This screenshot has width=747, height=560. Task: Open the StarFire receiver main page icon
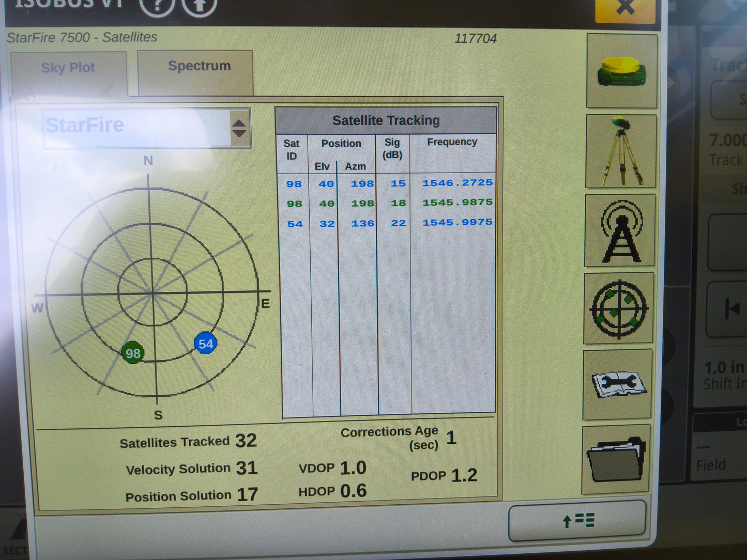tap(622, 71)
